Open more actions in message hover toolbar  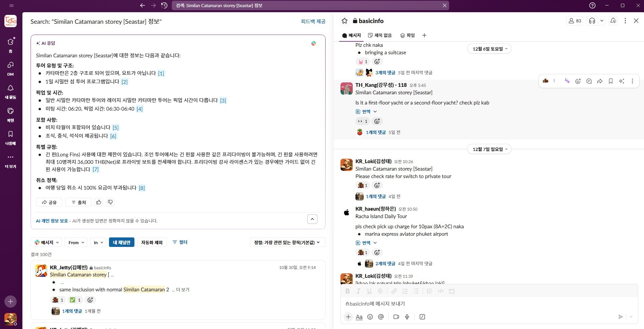(x=632, y=81)
